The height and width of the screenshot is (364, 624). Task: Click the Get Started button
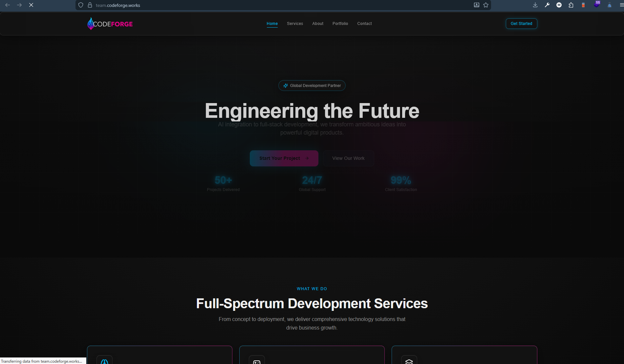(521, 23)
